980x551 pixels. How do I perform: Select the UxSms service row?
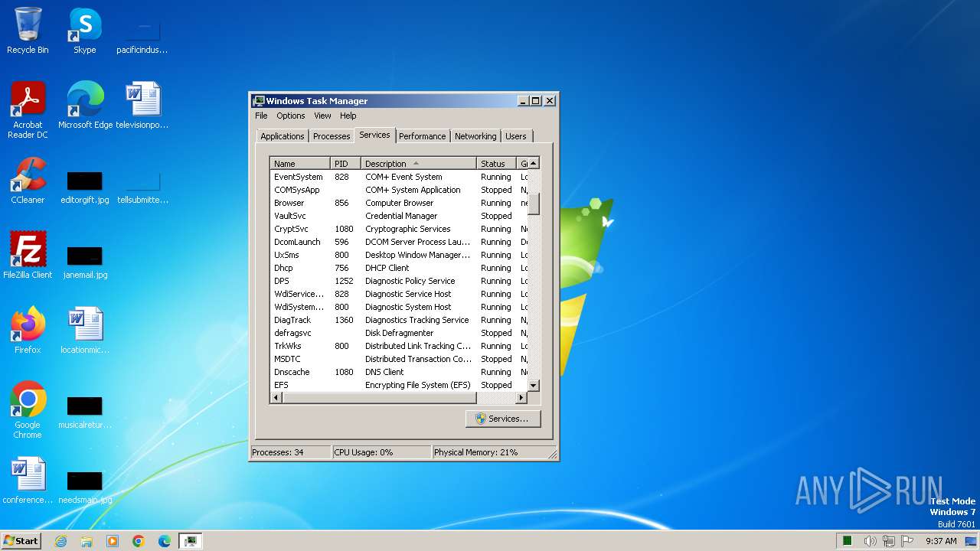(x=399, y=255)
